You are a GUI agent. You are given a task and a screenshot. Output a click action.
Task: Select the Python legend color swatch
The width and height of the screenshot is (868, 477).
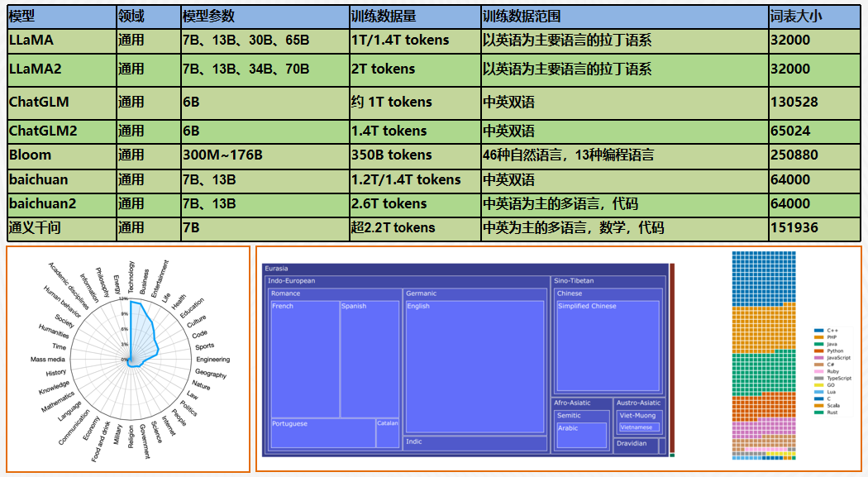818,351
